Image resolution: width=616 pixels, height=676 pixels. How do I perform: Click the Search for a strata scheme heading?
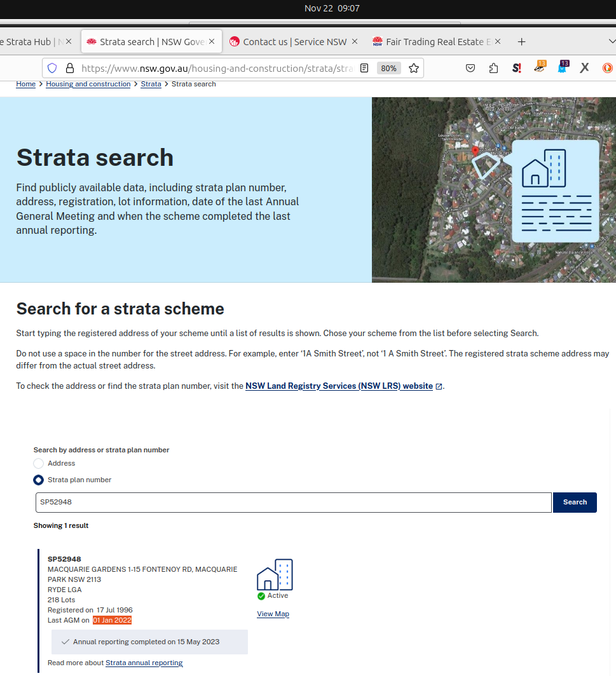tap(120, 309)
